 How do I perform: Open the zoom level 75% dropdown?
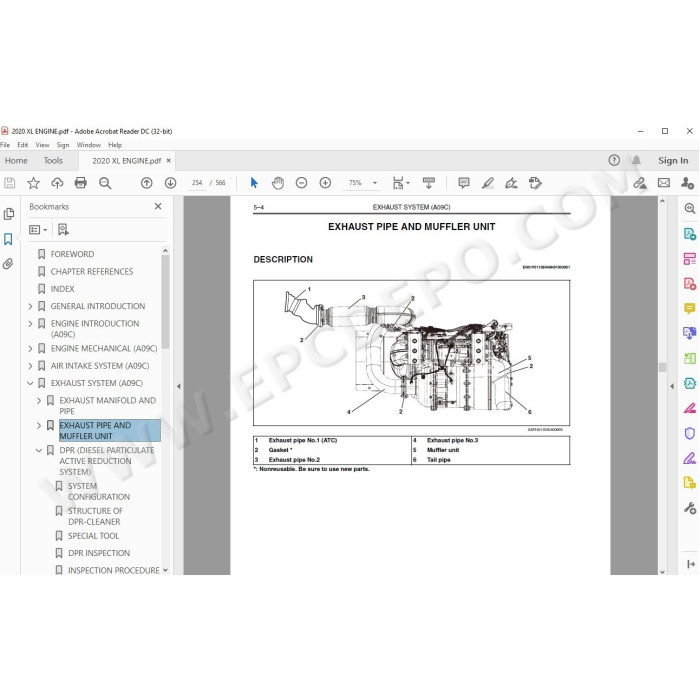click(x=375, y=183)
